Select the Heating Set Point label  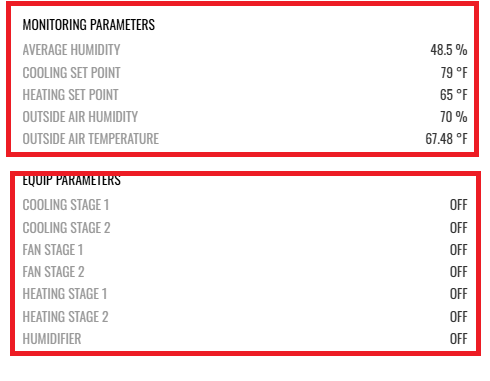pyautogui.click(x=70, y=95)
